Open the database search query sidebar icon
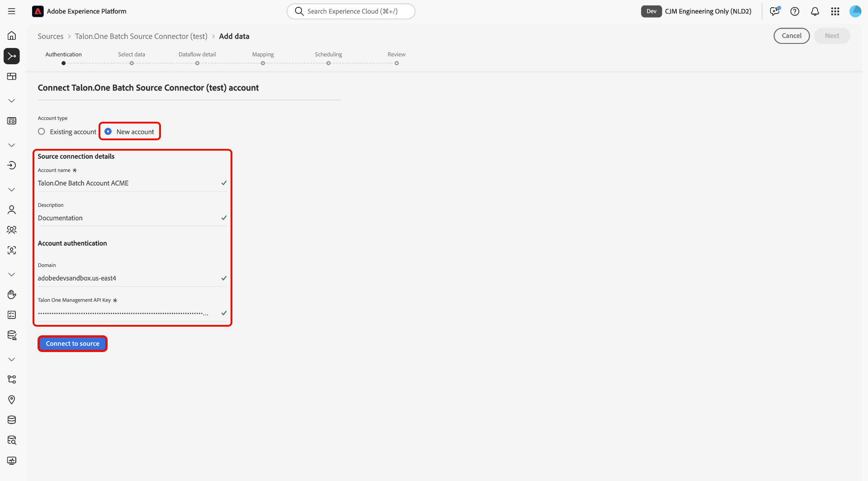The image size is (868, 481). pyautogui.click(x=12, y=440)
